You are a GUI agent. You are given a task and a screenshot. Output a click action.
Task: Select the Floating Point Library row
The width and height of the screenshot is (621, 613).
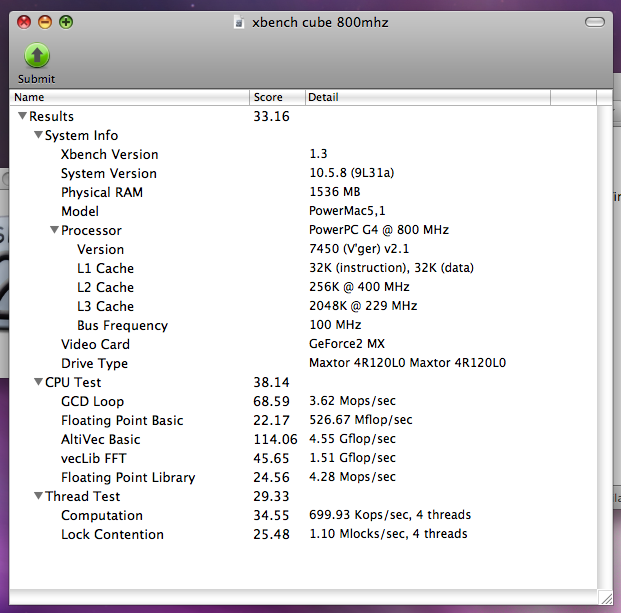click(x=303, y=477)
